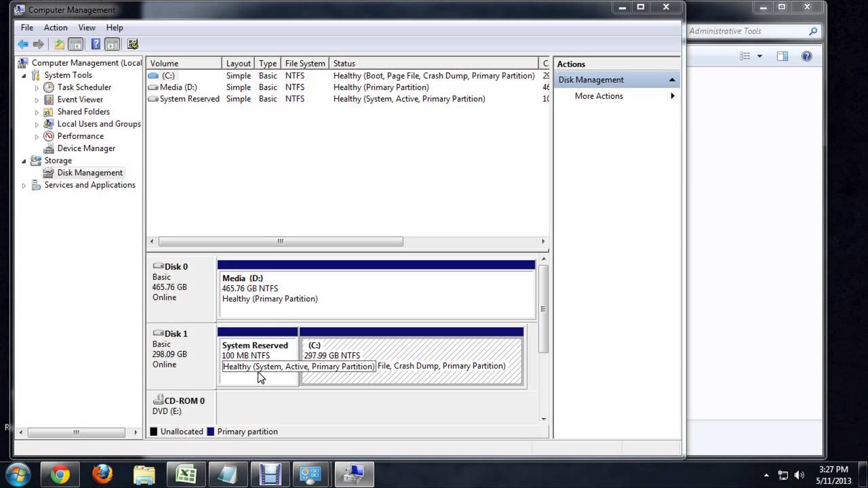Image resolution: width=868 pixels, height=488 pixels.
Task: Select System Tools in the tree
Action: click(x=68, y=75)
